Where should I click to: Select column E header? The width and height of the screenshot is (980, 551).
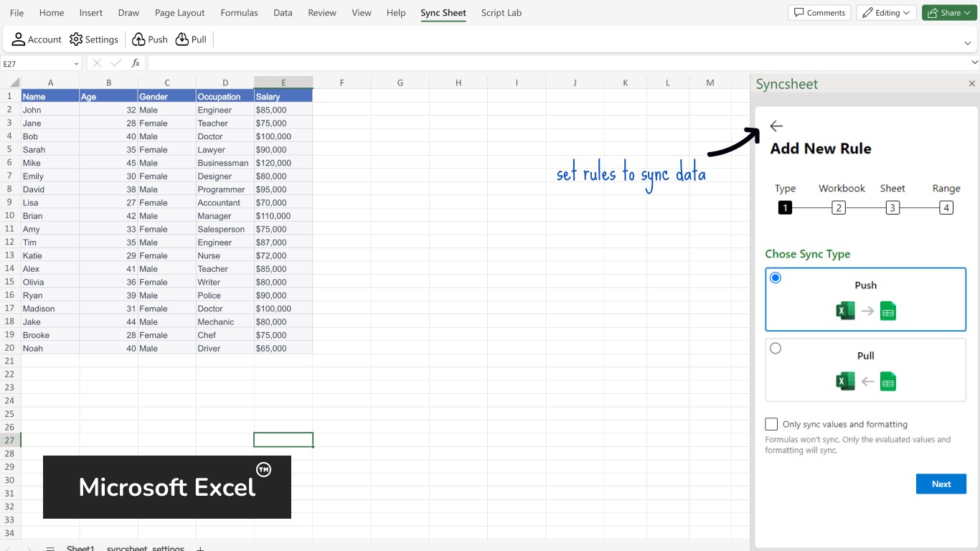(283, 83)
